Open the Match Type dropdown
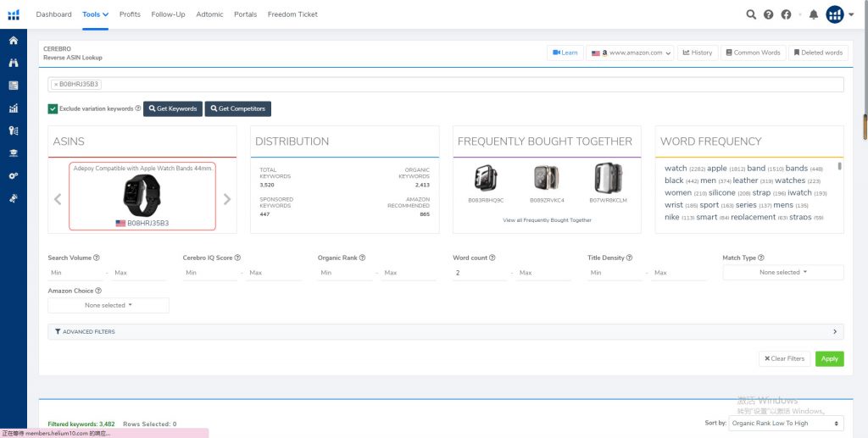The height and width of the screenshot is (438, 868). pyautogui.click(x=782, y=272)
